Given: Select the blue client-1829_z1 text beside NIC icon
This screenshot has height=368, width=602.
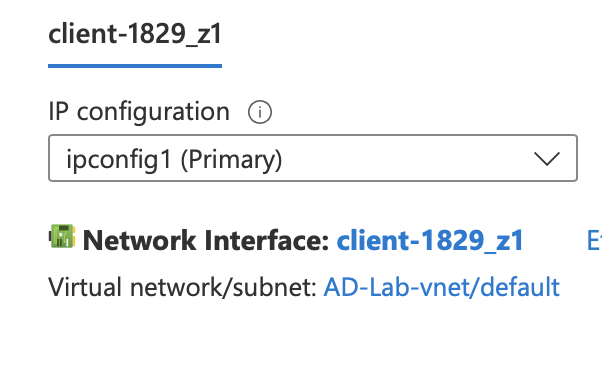Looking at the screenshot, I should coord(430,241).
